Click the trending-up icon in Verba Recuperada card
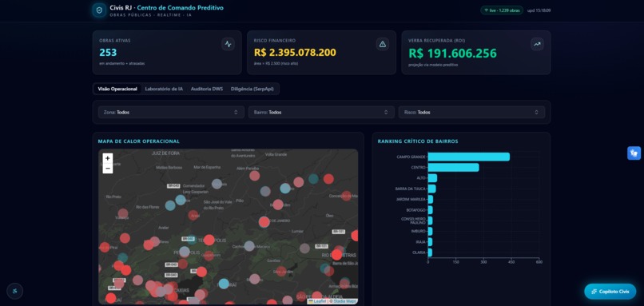The image size is (644, 306). coord(537,45)
